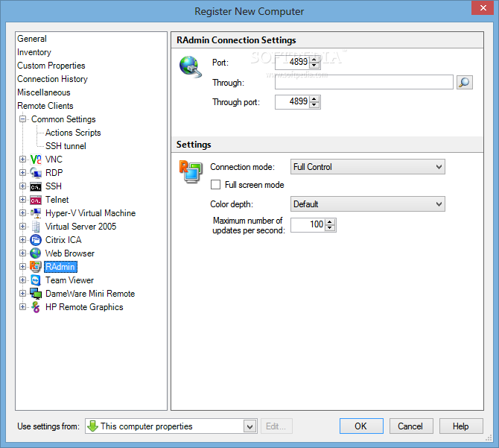
Task: Expand the Hyper-V Virtual Machine node
Action: [22, 212]
